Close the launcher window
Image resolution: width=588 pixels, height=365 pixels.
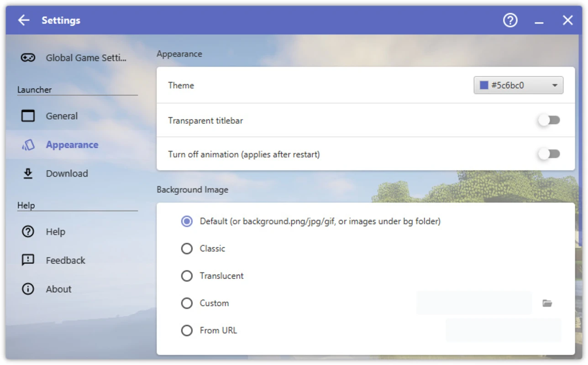567,20
